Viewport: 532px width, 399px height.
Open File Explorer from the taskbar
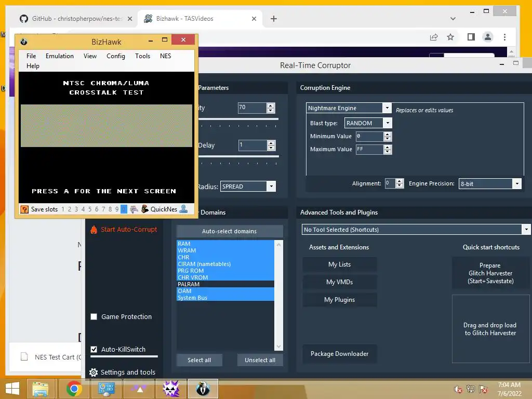click(41, 389)
